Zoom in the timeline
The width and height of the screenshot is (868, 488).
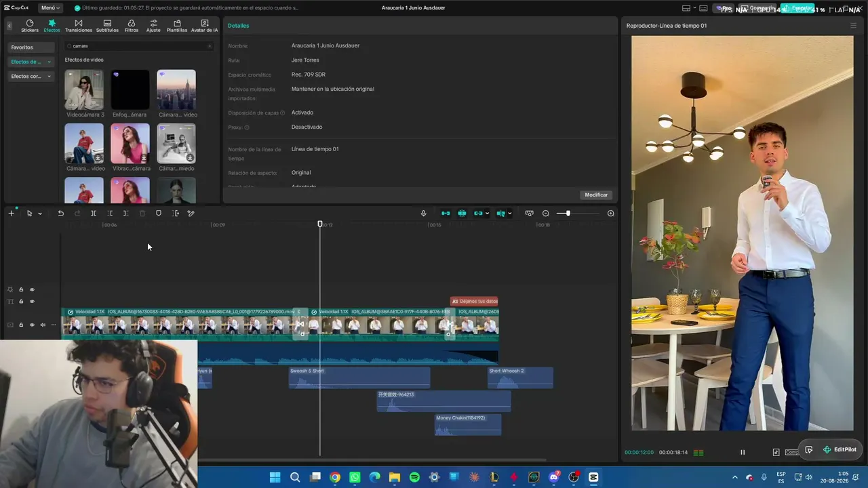point(611,213)
